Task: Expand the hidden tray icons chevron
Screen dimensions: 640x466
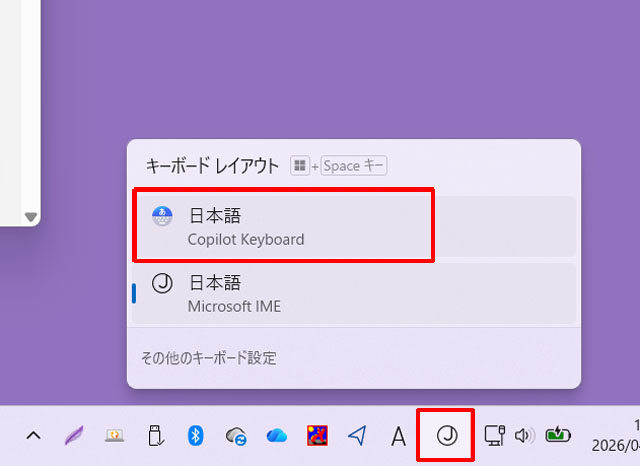Action: click(33, 435)
